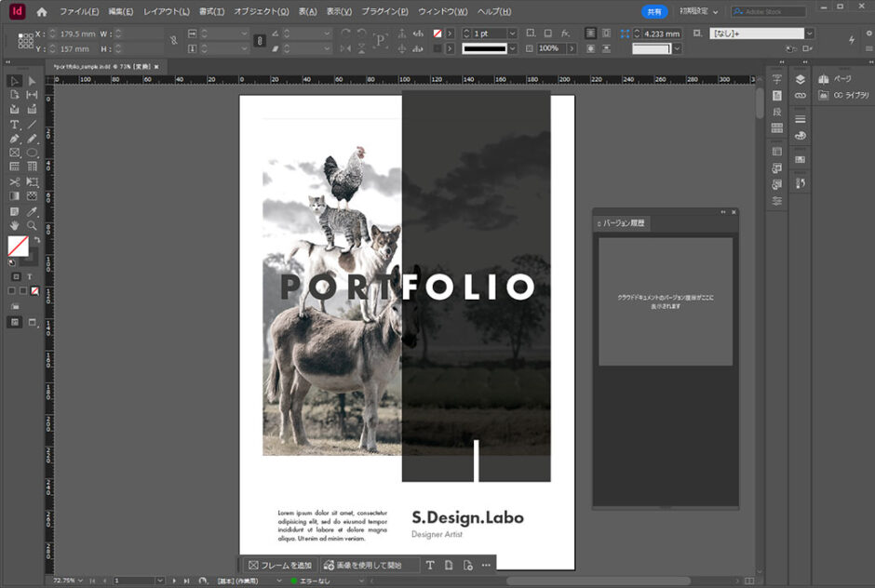
Task: Select the Zoom tool
Action: click(30, 227)
